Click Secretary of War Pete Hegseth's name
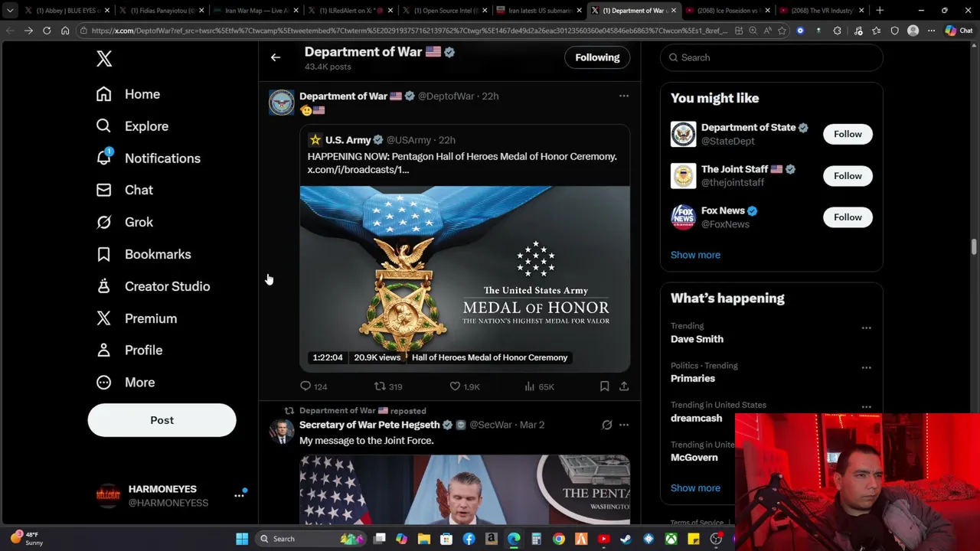980x551 pixels. coord(369,425)
